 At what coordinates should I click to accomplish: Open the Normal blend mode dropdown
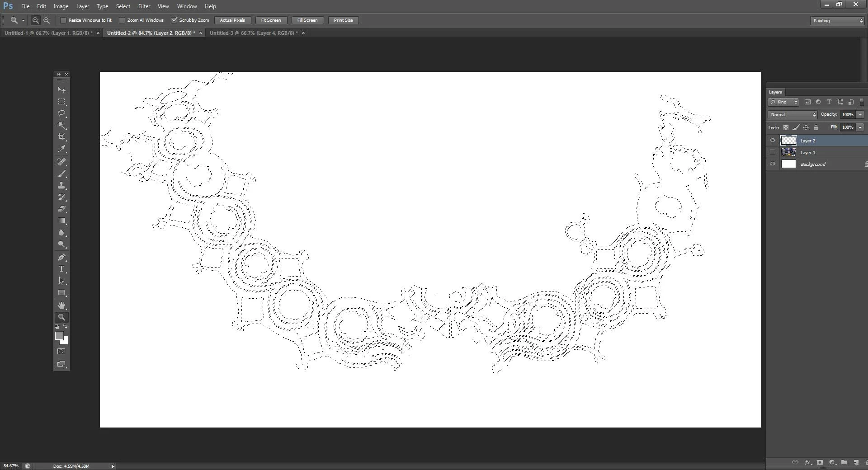(x=793, y=115)
